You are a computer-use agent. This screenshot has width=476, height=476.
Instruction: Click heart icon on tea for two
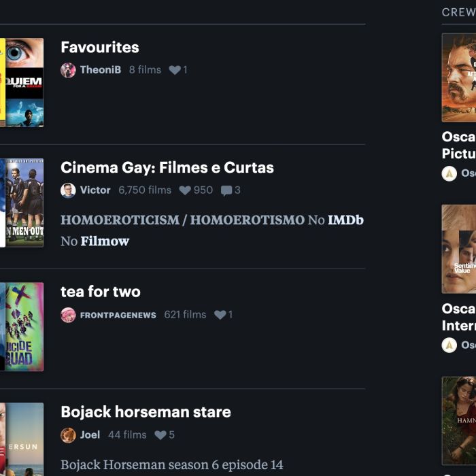pos(220,315)
